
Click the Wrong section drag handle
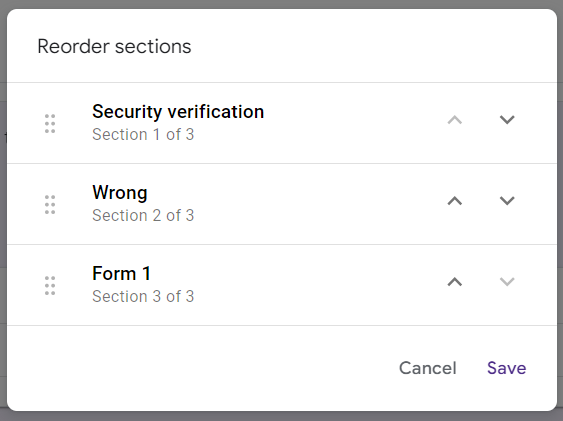tap(50, 205)
